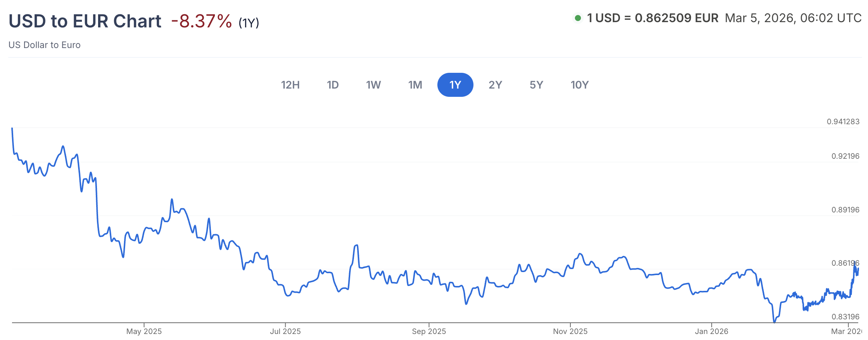
Task: Select the 5Y time range
Action: (x=536, y=85)
